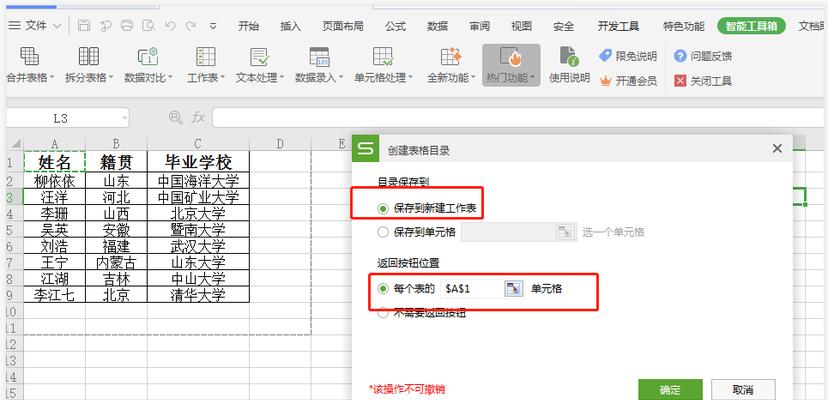The image size is (828, 400).
Task: Select 保存到单元格 radio option
Action: (383, 232)
